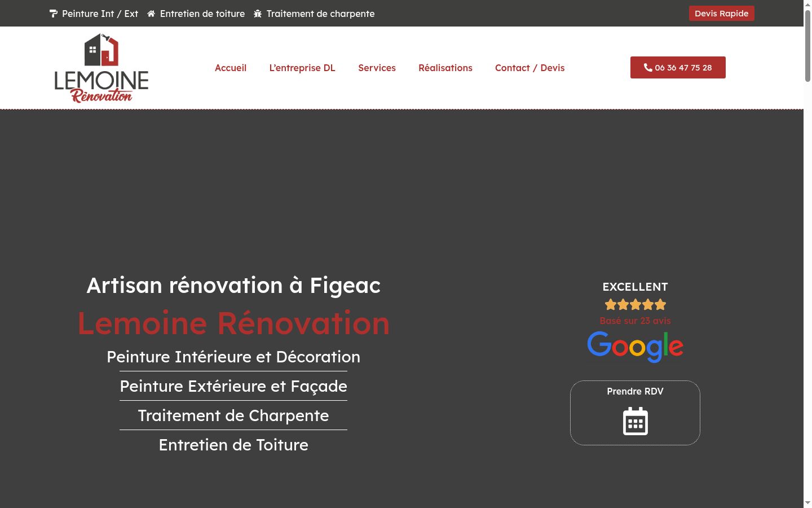Image resolution: width=812 pixels, height=508 pixels.
Task: Click 'Traitement de Charpente' hero text
Action: pos(233,415)
